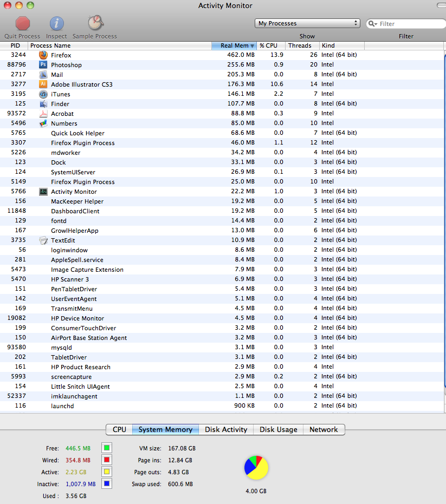Screen dimensions: 446x504
Task: Select the ConsumerTouchDriver row
Action: 222,328
